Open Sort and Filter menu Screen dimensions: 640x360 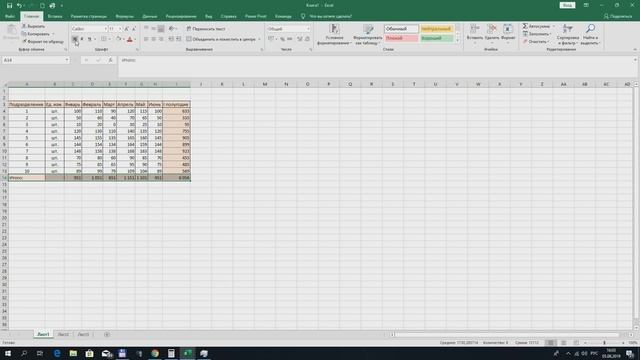[568, 34]
